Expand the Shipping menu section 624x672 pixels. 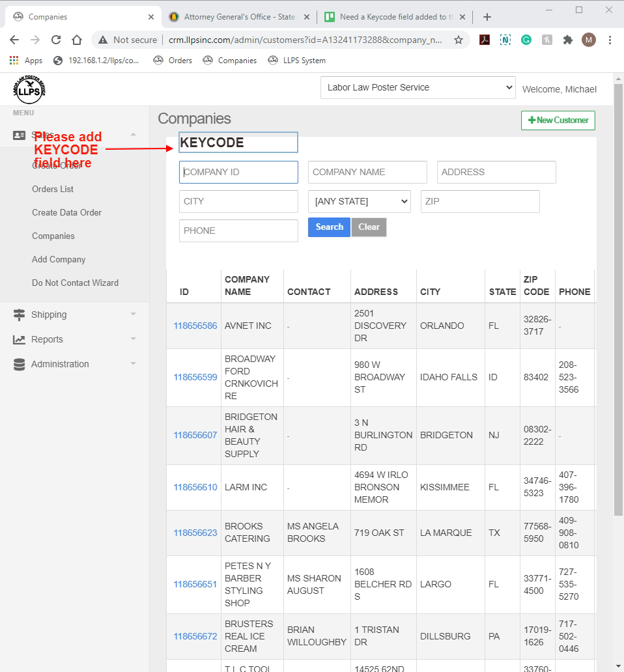[75, 315]
